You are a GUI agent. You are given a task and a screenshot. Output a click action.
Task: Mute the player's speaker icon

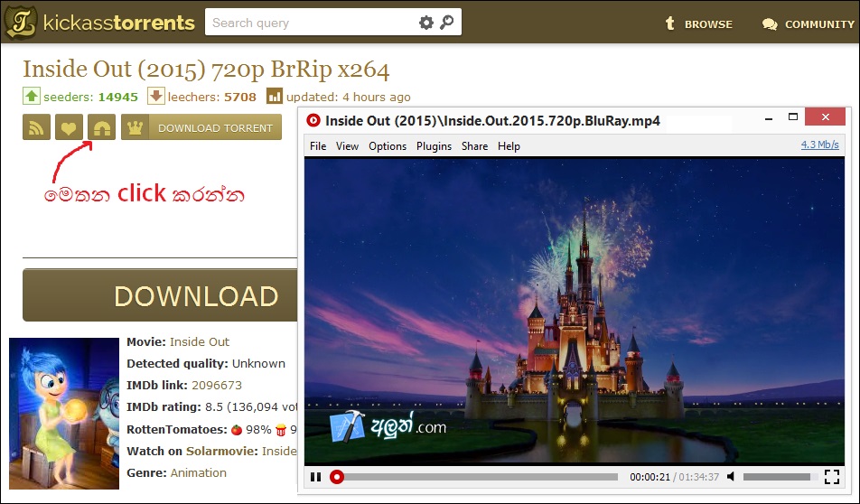[x=731, y=477]
